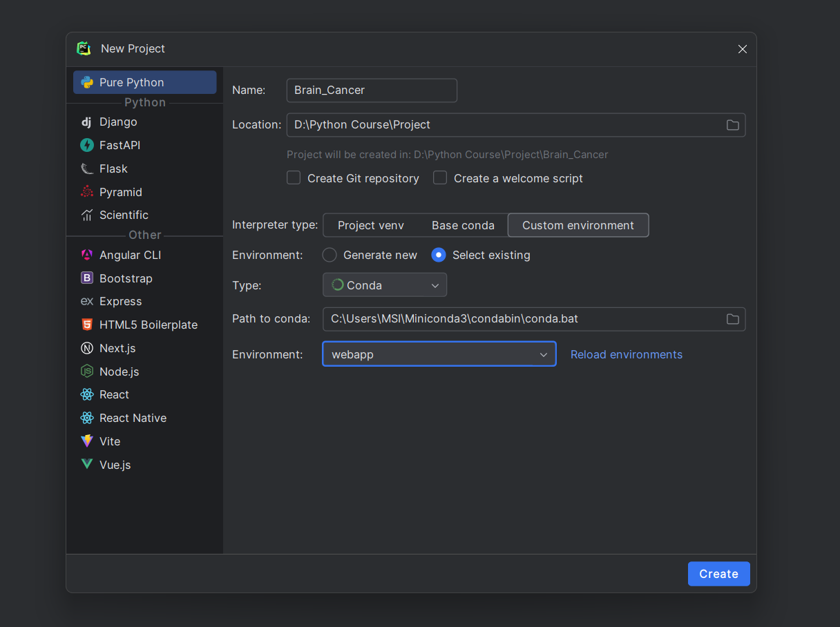
Task: Select the Generate new radio button
Action: [330, 255]
